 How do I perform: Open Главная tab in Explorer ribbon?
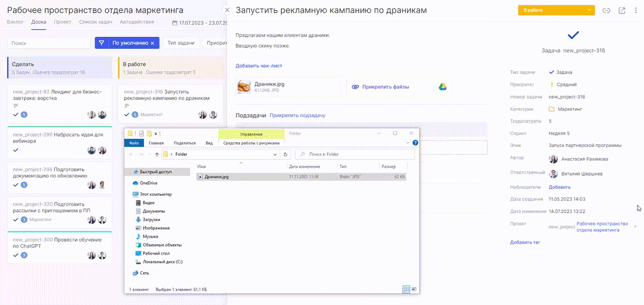tap(156, 143)
